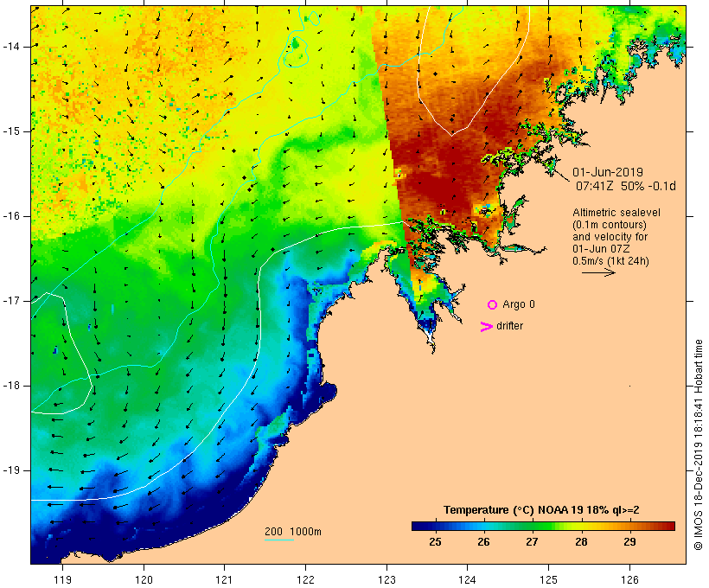Click the IMOS copyright timestamp text
This screenshot has height=588, width=709.
point(698,444)
